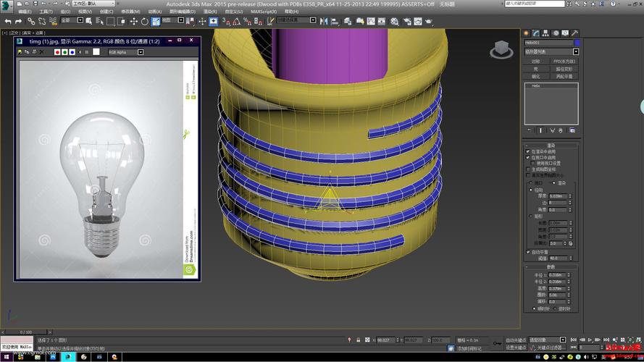
Task: Toggle the 在渲染中启用 checkbox
Action: click(527, 151)
